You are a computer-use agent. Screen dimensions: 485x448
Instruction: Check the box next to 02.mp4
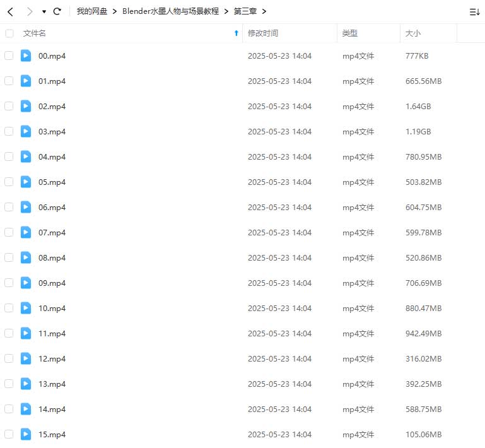pyautogui.click(x=9, y=106)
